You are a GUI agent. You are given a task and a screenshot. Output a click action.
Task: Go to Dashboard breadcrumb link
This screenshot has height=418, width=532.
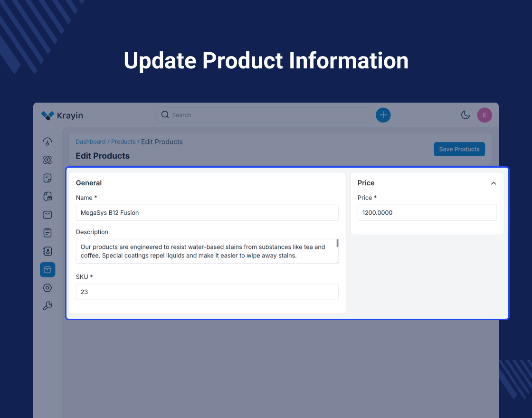pyautogui.click(x=91, y=142)
